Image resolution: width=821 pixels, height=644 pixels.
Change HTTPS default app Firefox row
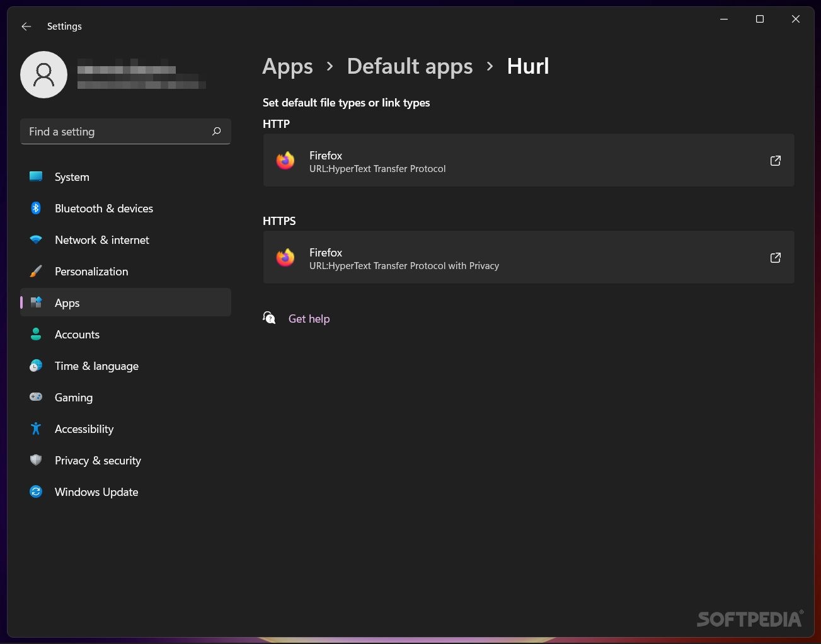tap(529, 258)
